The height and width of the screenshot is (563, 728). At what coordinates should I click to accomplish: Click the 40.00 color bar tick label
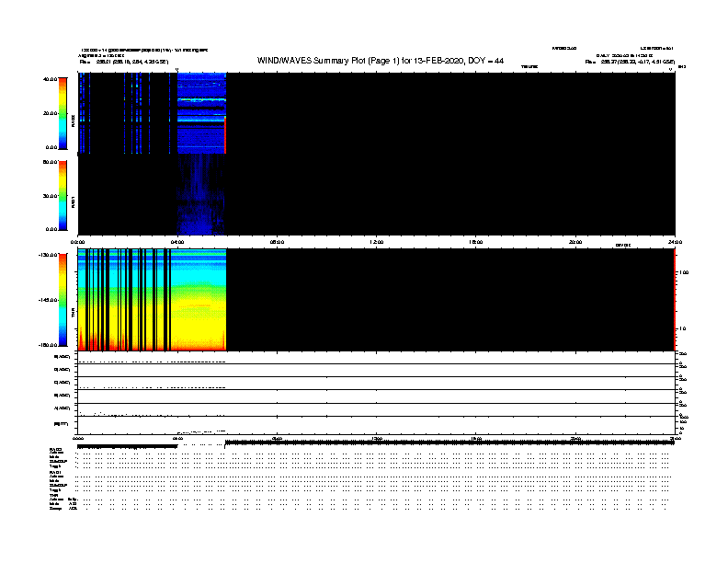click(51, 79)
